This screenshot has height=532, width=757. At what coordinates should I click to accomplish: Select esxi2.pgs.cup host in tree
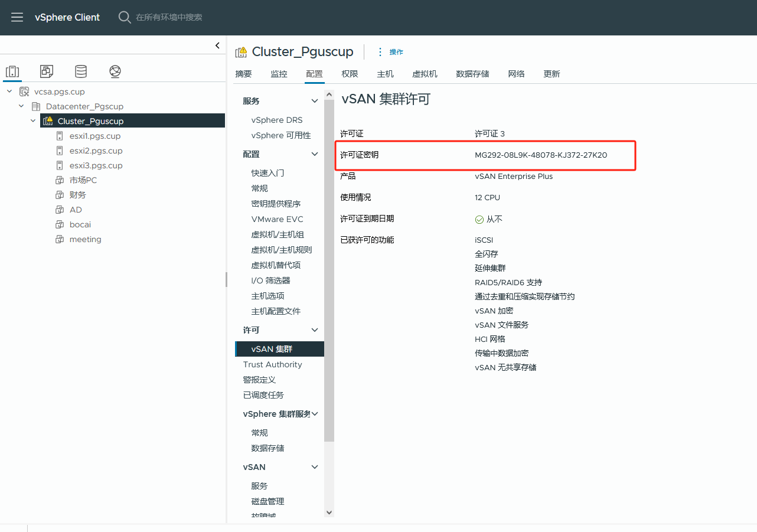click(x=96, y=151)
